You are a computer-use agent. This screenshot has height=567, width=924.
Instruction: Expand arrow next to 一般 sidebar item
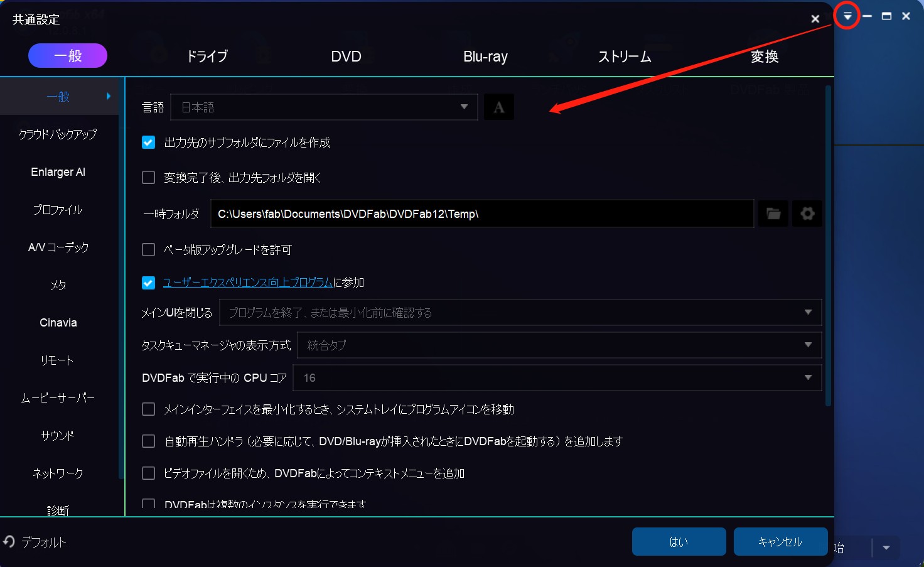109,96
